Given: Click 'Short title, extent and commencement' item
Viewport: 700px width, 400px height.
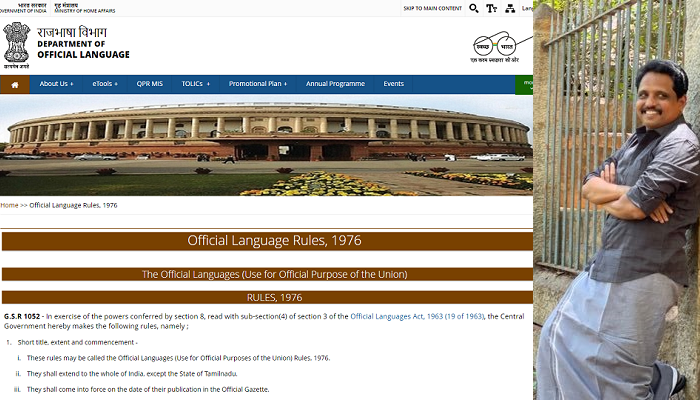Looking at the screenshot, I should click(x=77, y=342).
